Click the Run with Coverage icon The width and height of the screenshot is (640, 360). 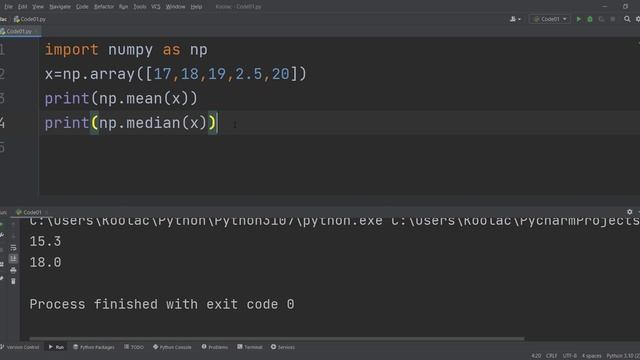click(601, 19)
